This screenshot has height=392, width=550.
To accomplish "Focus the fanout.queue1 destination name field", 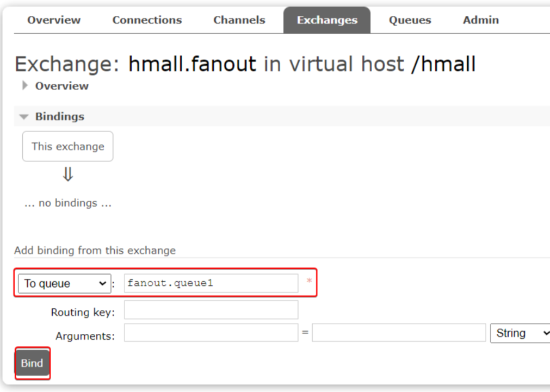I will (x=211, y=283).
